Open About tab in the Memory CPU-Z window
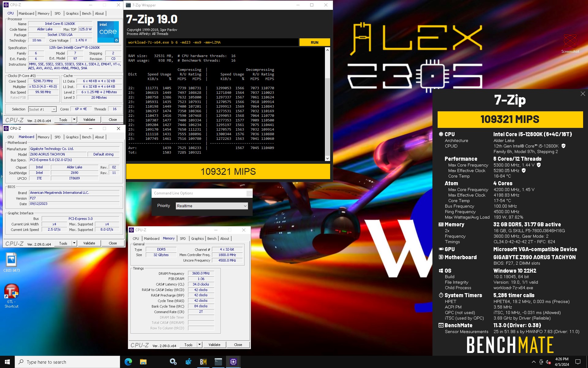This screenshot has height=368, width=588. coord(225,239)
